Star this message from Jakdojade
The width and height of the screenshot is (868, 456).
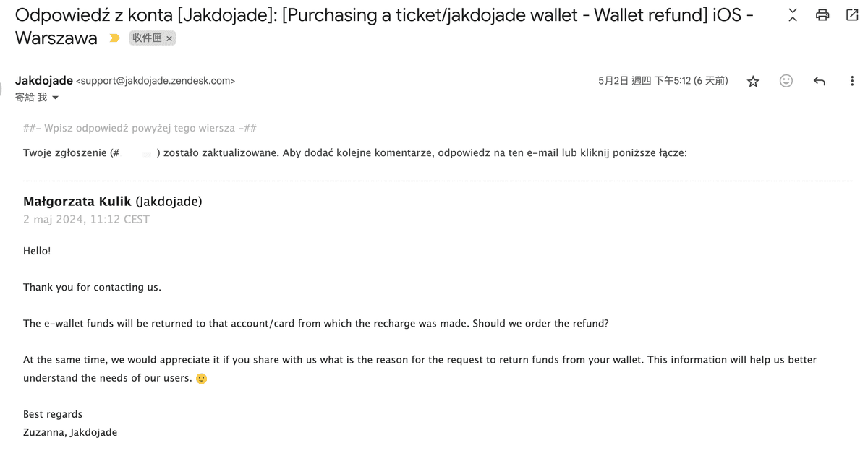[x=753, y=81]
